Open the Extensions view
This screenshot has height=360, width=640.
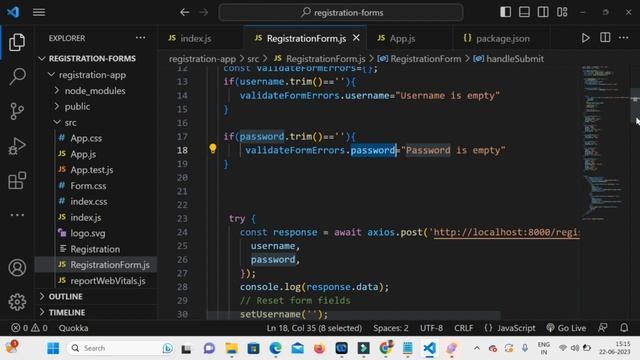tap(17, 180)
